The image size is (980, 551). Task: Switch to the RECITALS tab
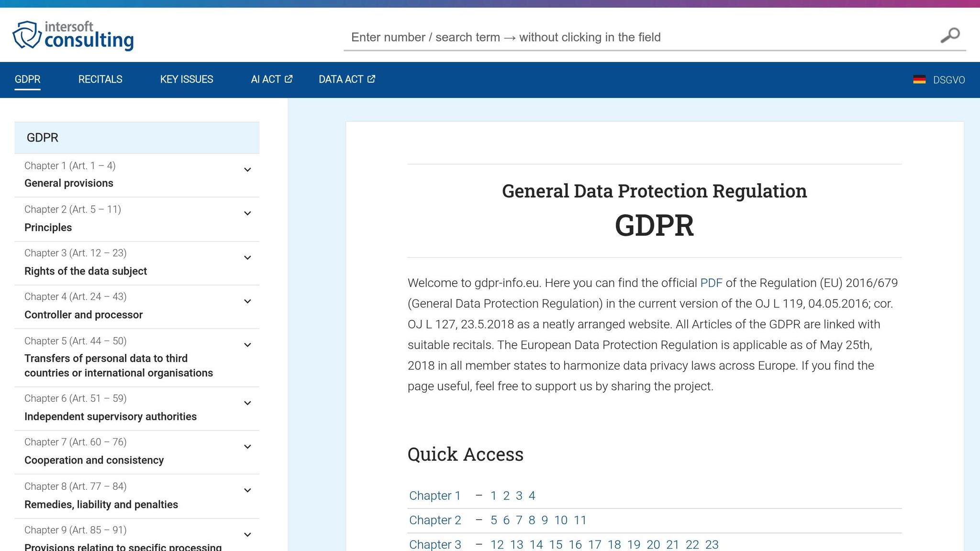coord(100,79)
